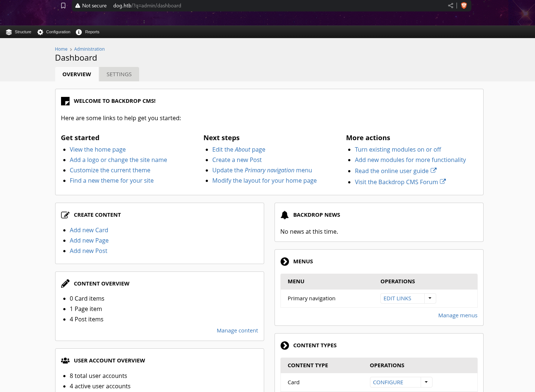Click the User Account Overview people icon
Viewport: 535px width, 392px height.
point(65,361)
